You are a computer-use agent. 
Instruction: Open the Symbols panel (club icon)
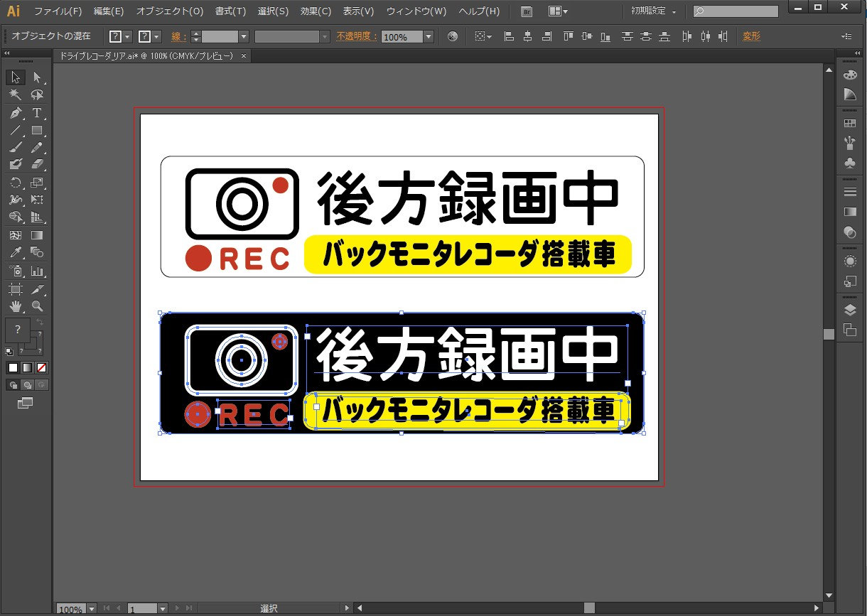click(850, 163)
